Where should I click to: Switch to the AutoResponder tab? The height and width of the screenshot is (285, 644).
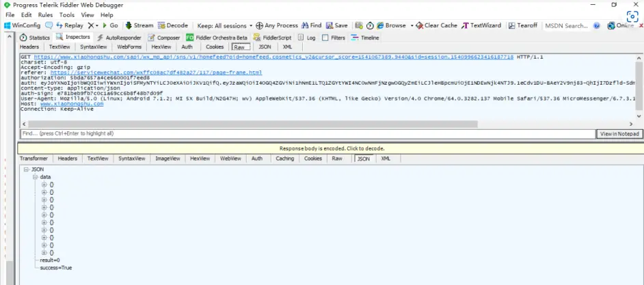point(119,38)
